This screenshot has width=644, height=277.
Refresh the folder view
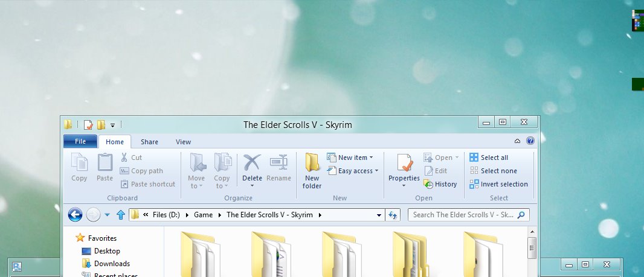[393, 215]
